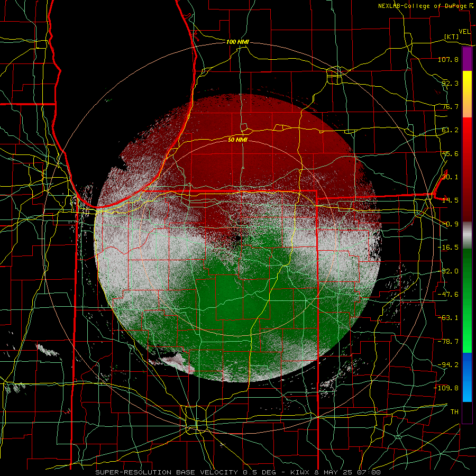This screenshot has width=476, height=476.
Task: Click the -16.5 velocity scale value
Action: pyautogui.click(x=448, y=248)
